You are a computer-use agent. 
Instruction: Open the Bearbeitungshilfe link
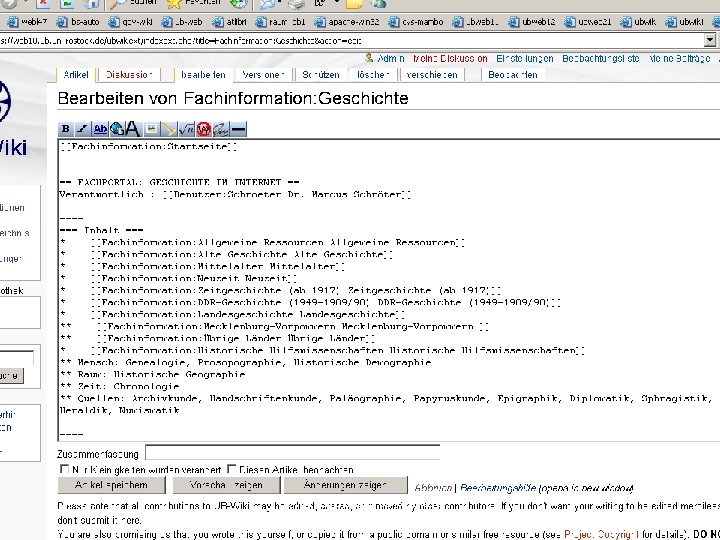point(498,488)
